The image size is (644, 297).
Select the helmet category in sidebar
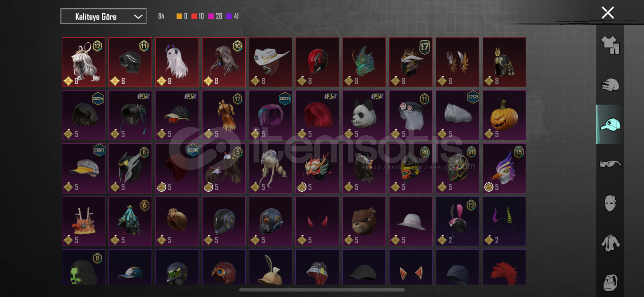pos(610,85)
